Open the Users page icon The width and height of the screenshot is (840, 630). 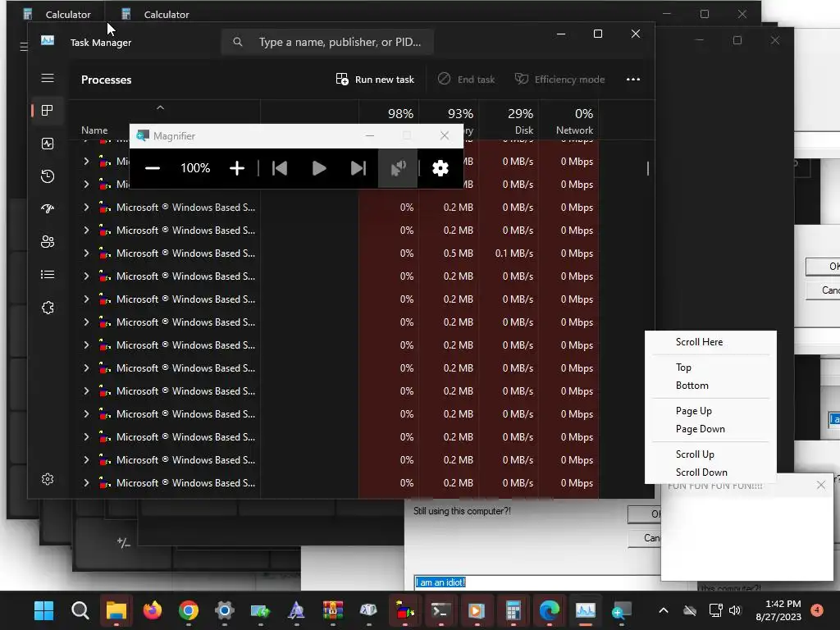coord(48,242)
